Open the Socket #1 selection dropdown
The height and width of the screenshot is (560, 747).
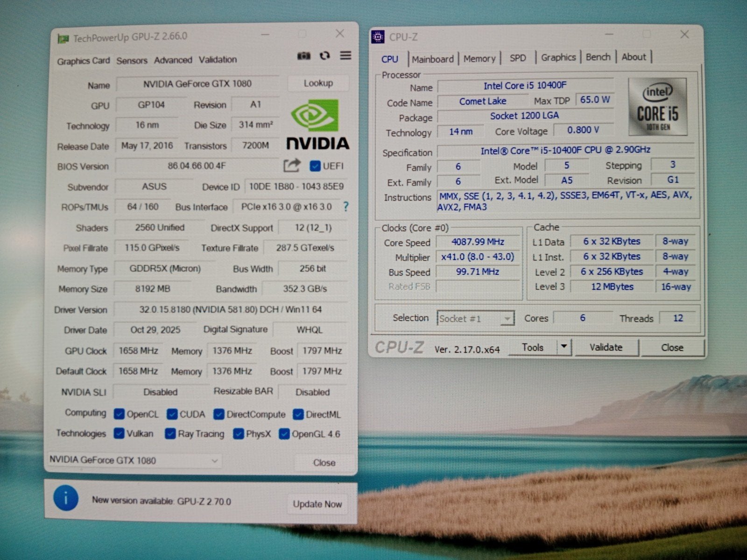pos(475,318)
